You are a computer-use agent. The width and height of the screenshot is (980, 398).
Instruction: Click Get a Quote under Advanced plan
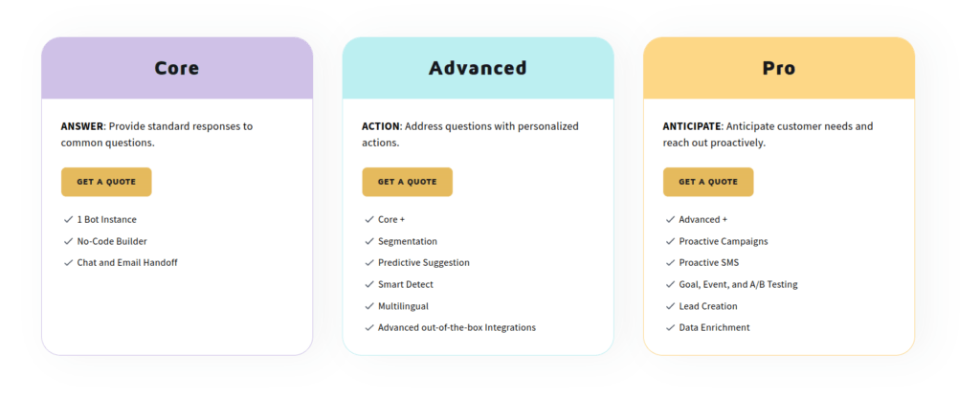[x=408, y=182]
